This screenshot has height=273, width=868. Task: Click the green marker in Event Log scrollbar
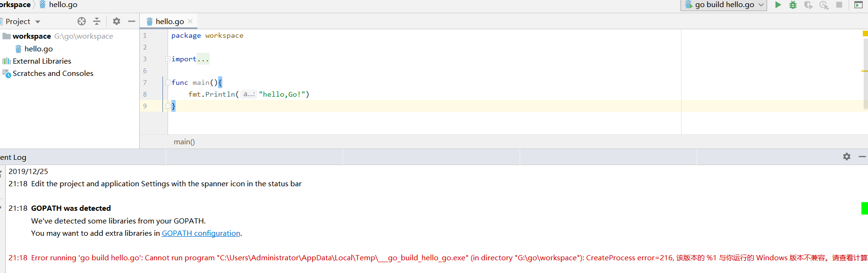(865, 208)
